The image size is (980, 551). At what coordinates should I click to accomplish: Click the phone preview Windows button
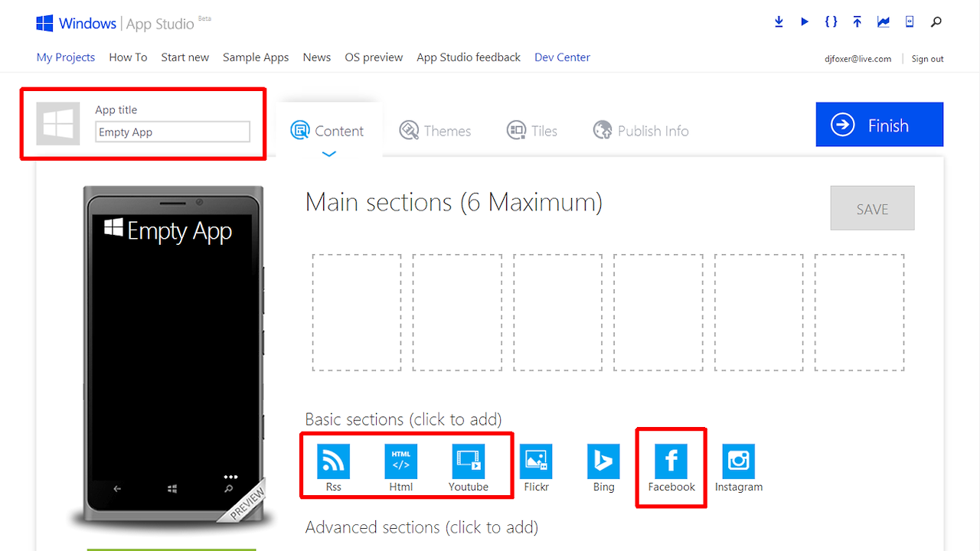(173, 488)
